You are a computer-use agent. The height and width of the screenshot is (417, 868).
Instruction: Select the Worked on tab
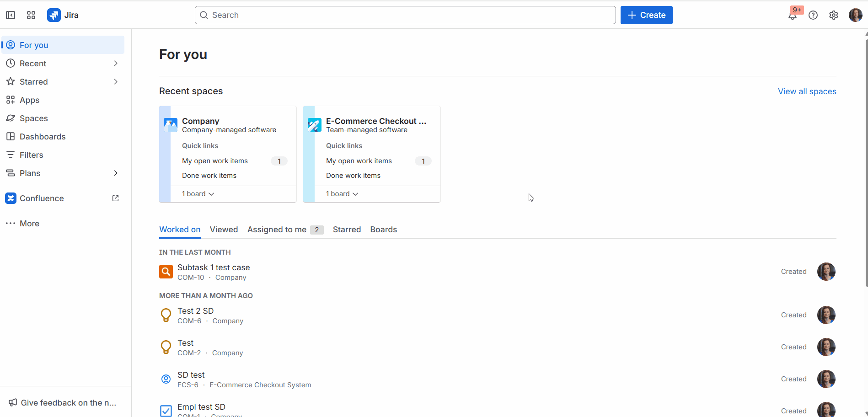click(180, 230)
